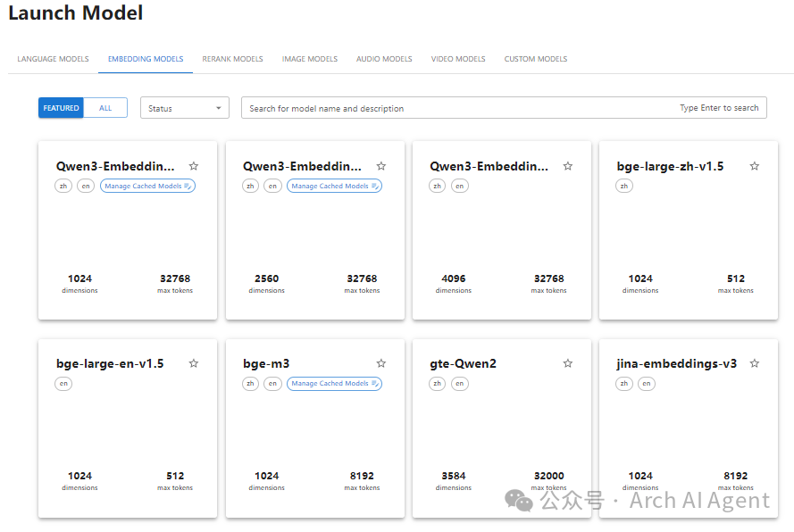Click the en tag on jina-embeddings-v3 card
This screenshot has width=794, height=532.
pyautogui.click(x=646, y=384)
